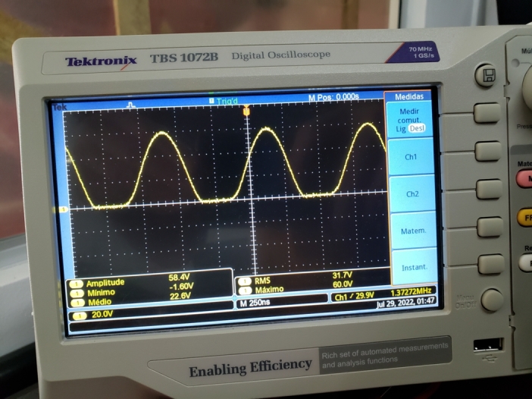Tap channel badge next to Mínimo

[77, 294]
